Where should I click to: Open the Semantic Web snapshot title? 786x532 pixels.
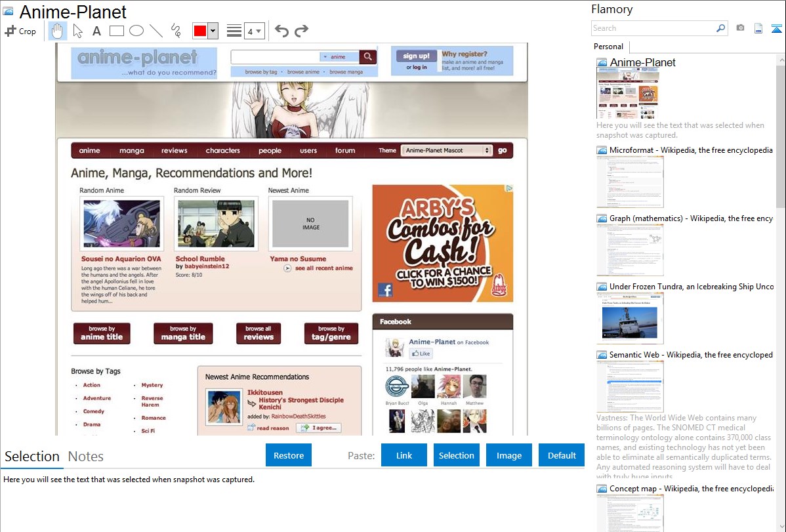click(691, 354)
